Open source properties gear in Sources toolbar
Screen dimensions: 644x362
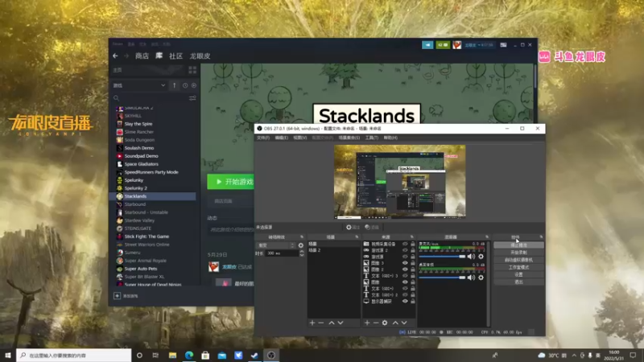385,323
